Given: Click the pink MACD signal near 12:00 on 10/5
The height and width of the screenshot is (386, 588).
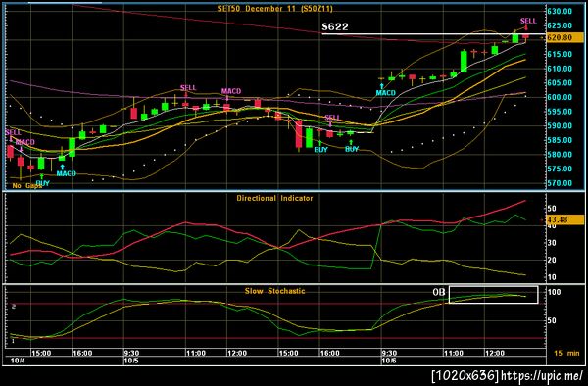Looking at the screenshot, I should point(231,91).
